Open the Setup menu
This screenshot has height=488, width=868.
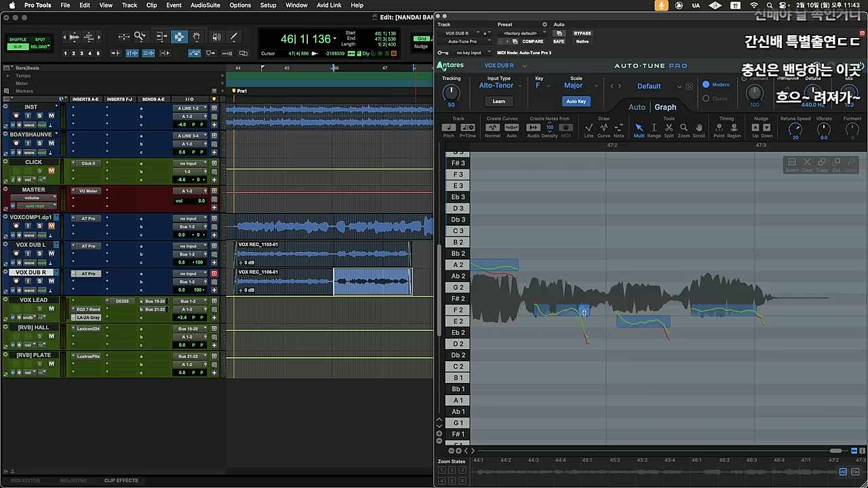[269, 5]
